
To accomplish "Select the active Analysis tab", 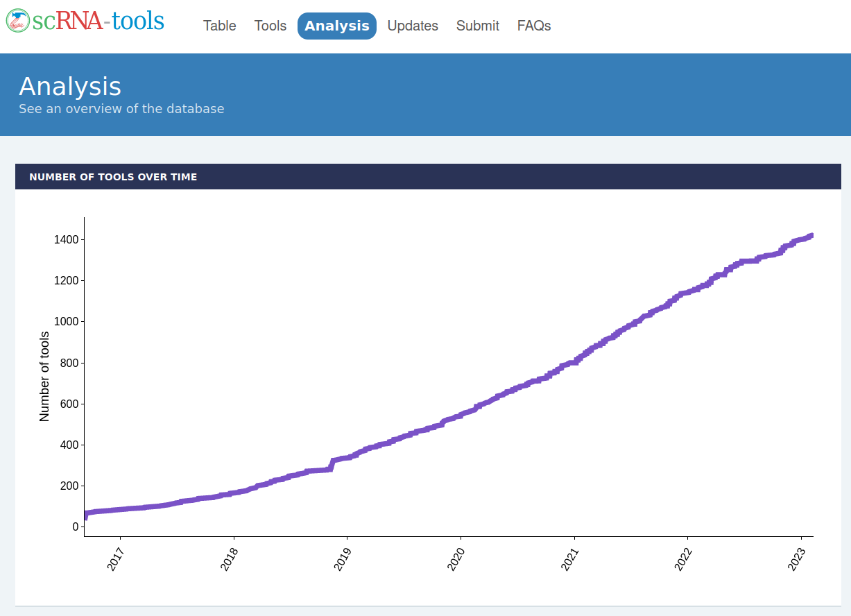I will pos(337,26).
